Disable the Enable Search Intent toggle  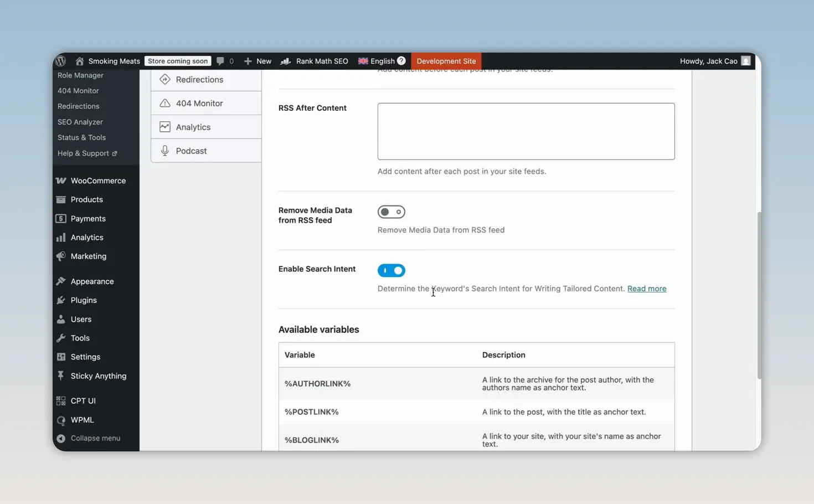[391, 270]
